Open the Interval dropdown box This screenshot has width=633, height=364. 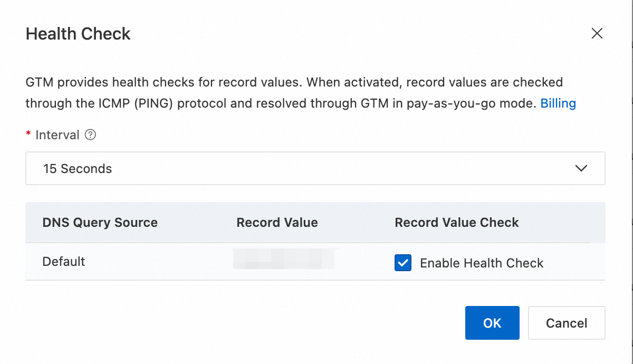[315, 169]
